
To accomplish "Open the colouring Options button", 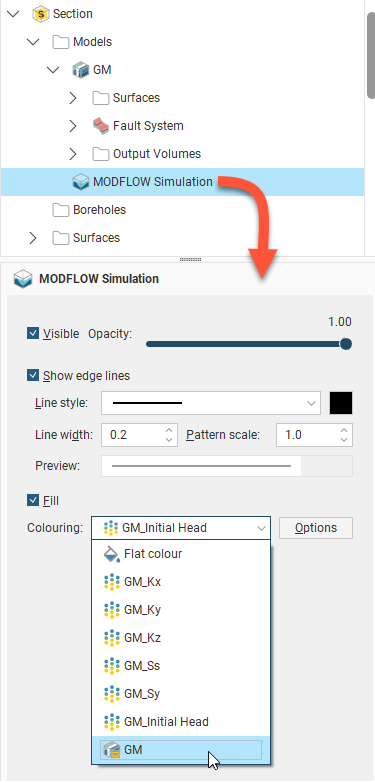I will pos(316,528).
